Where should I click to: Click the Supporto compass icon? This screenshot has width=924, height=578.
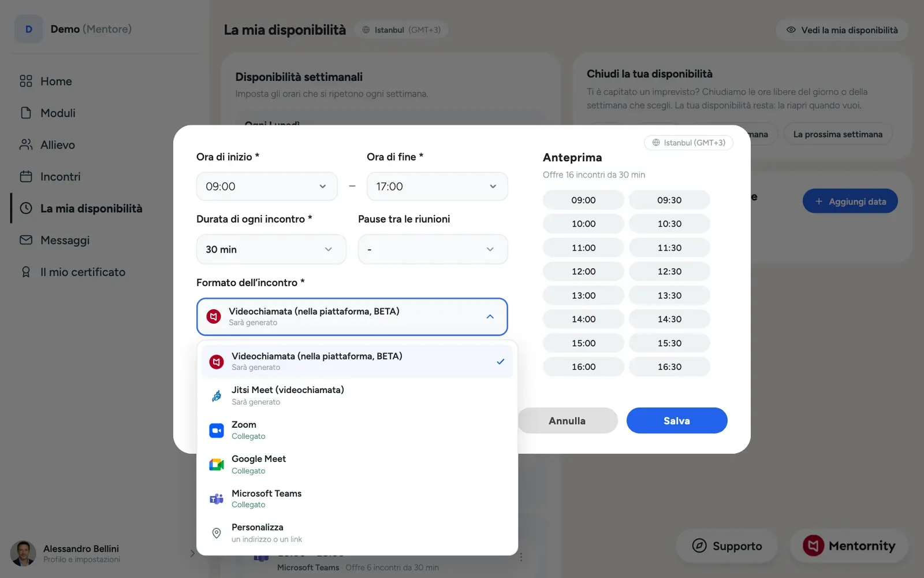699,546
